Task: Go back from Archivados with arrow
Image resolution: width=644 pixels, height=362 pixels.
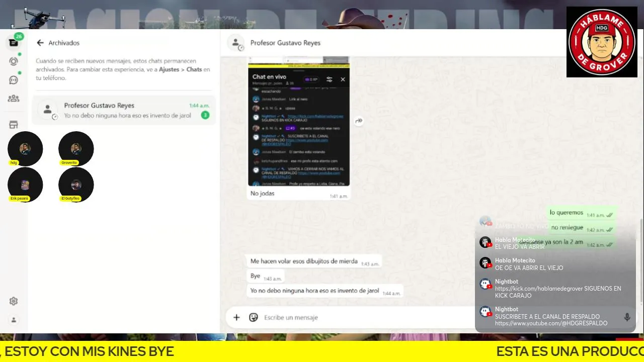Action: point(40,43)
